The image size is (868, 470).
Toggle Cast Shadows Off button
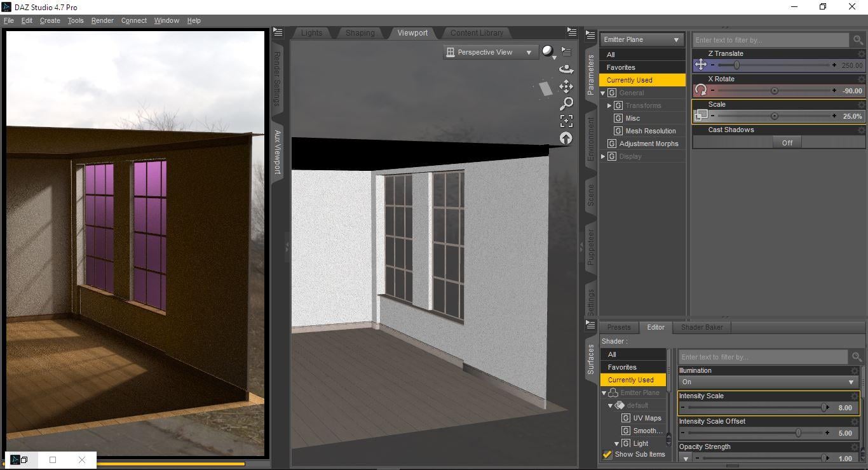(787, 143)
